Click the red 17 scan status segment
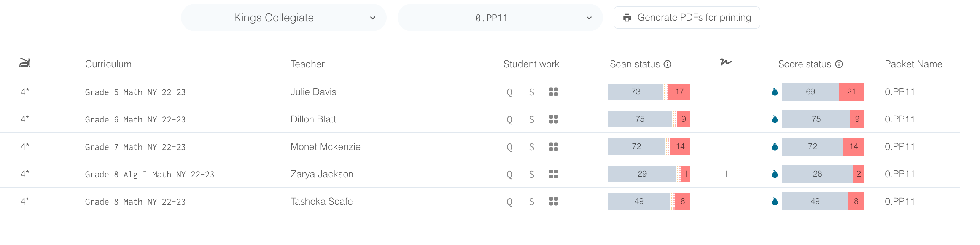Image resolution: width=980 pixels, height=245 pixels. (679, 92)
